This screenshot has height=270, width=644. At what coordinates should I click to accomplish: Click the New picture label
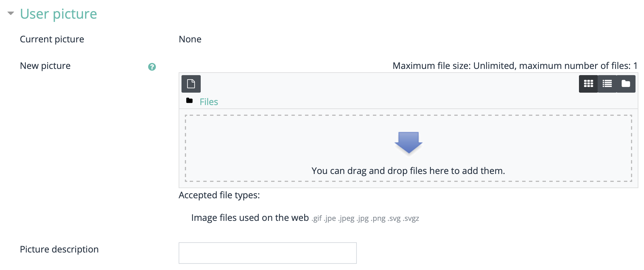pyautogui.click(x=45, y=66)
